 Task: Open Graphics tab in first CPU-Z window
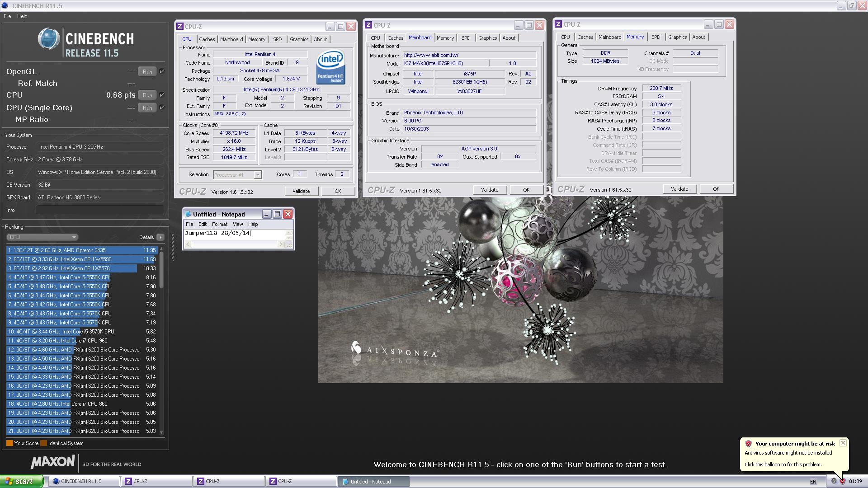[x=299, y=39]
